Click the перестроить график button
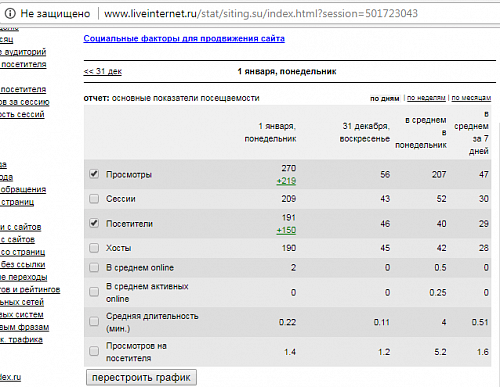 (x=141, y=377)
